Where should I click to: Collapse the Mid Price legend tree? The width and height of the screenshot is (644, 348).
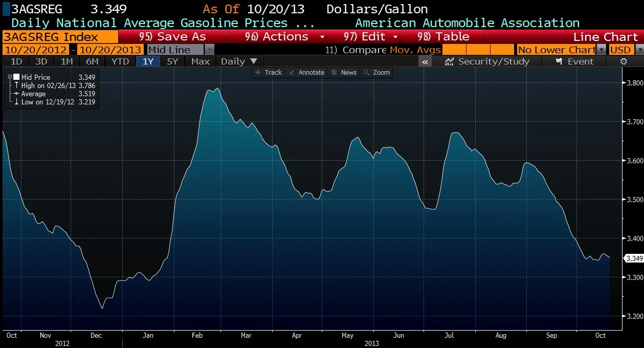10,77
